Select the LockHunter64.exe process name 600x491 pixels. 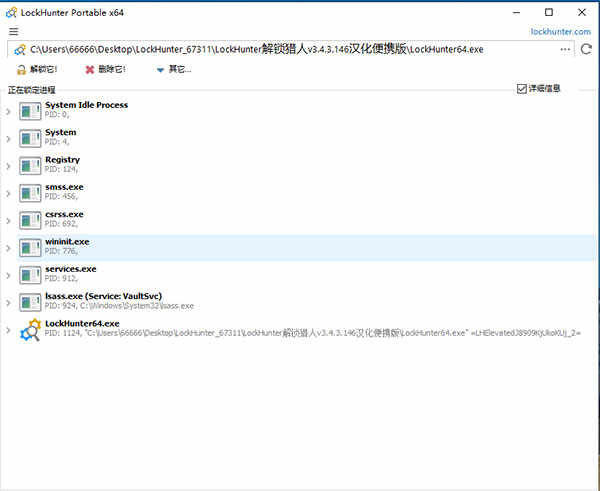tap(82, 324)
